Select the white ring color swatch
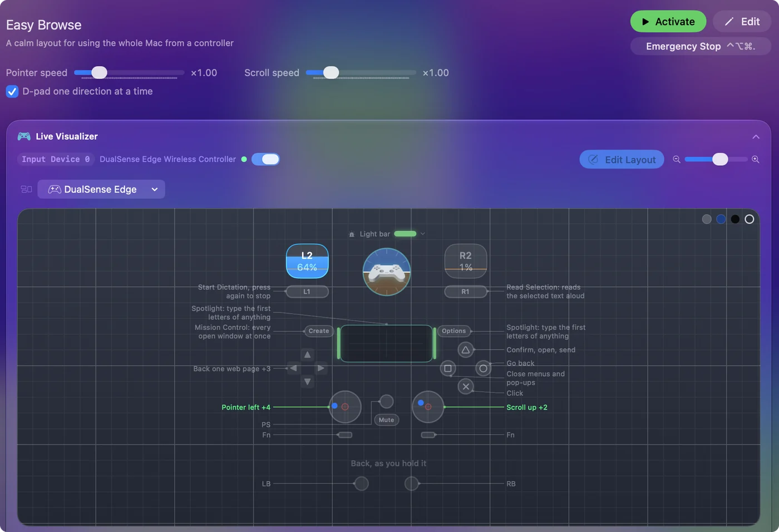 (x=750, y=219)
